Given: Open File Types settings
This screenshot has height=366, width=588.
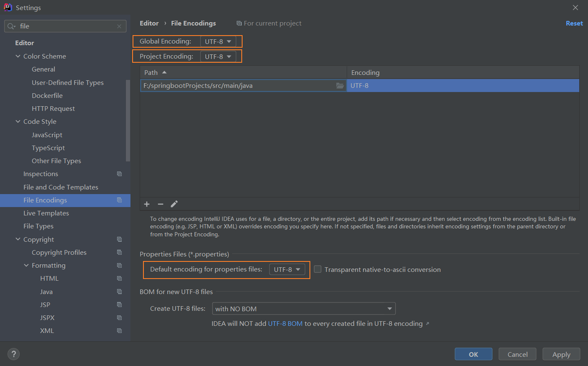Looking at the screenshot, I should [x=38, y=226].
